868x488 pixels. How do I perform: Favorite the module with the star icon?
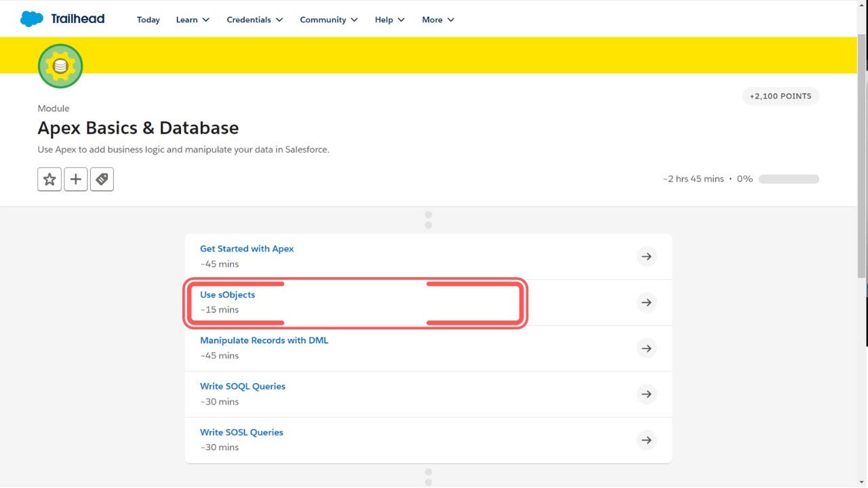click(50, 179)
